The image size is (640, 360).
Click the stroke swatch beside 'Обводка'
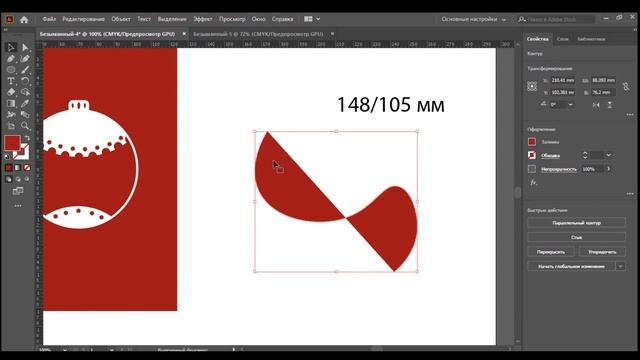[x=532, y=155]
